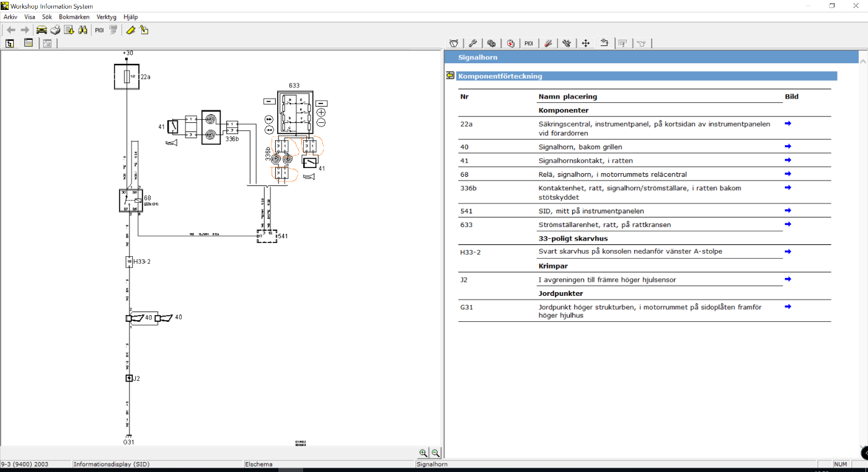Viewport: 868px width, 472px height.
Task: Open vehicle selection via the car icon
Action: click(42, 30)
